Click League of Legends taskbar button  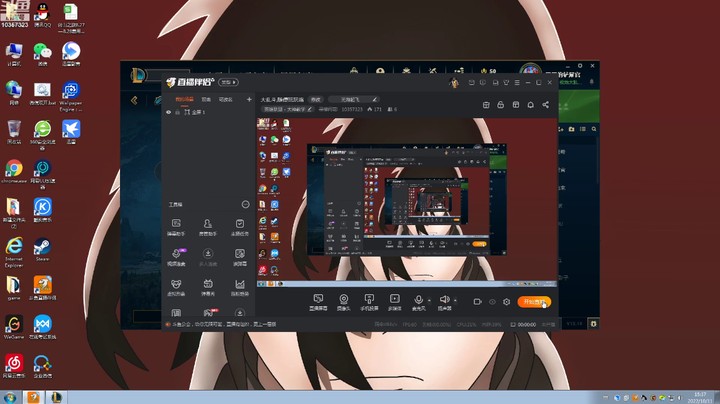(56, 397)
